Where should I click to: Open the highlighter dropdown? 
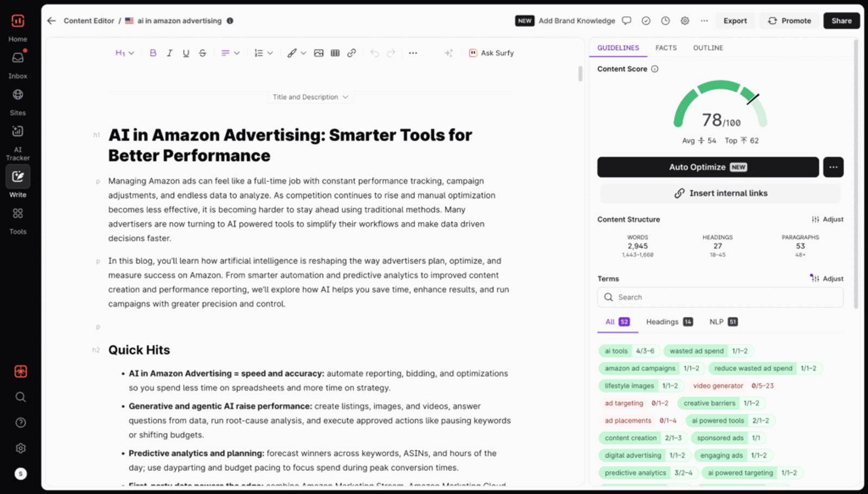pos(297,53)
